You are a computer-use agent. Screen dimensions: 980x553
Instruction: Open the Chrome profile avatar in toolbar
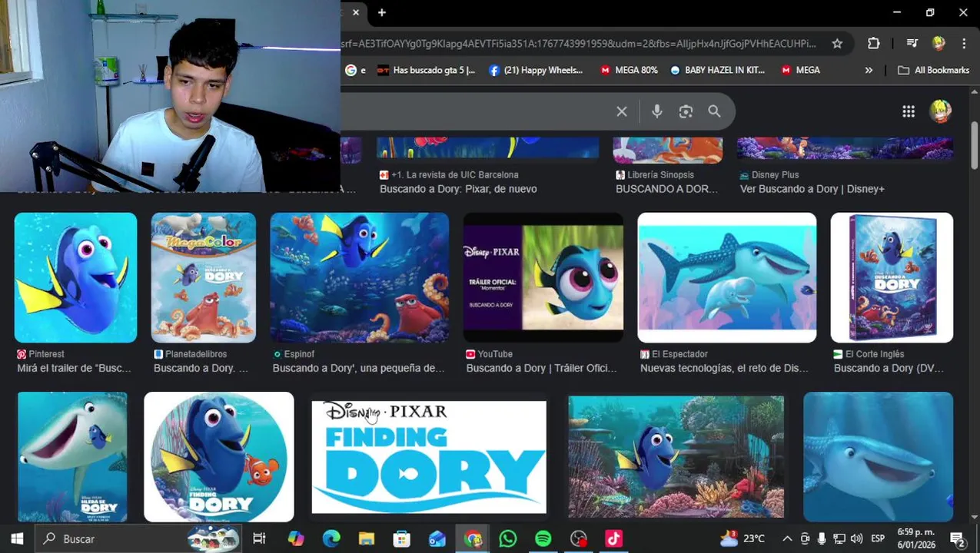[x=938, y=44]
